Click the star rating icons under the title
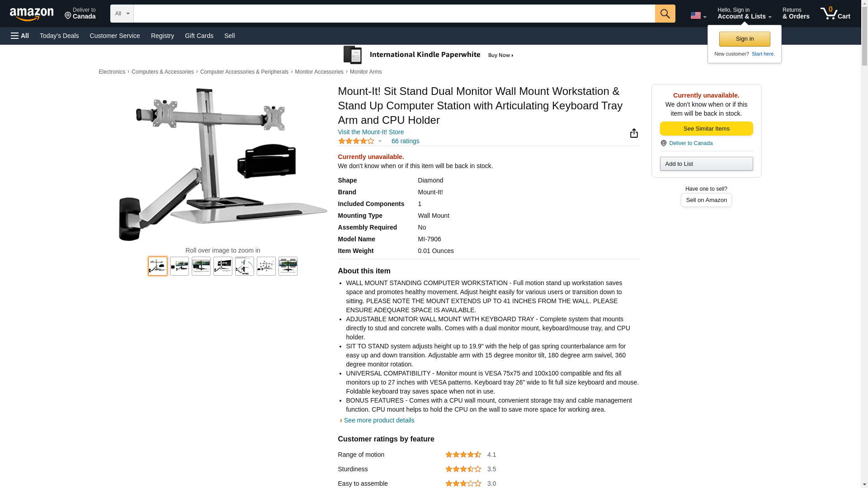Screen dimensions: 868x488 click(356, 141)
